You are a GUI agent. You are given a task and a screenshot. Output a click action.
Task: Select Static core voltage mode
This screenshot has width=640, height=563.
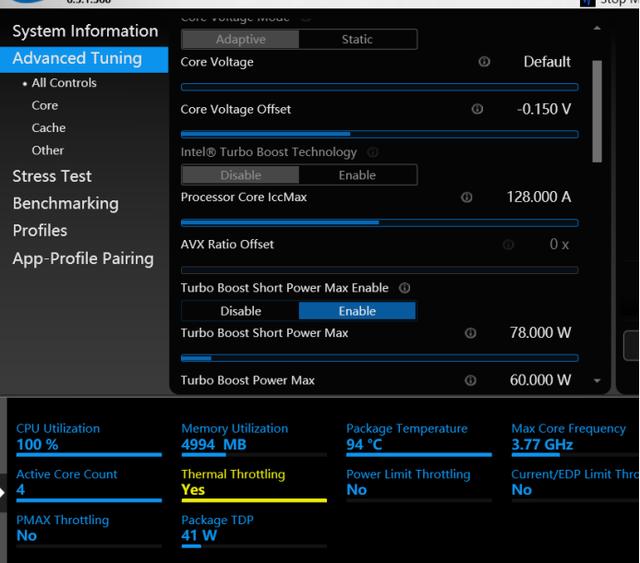358,39
